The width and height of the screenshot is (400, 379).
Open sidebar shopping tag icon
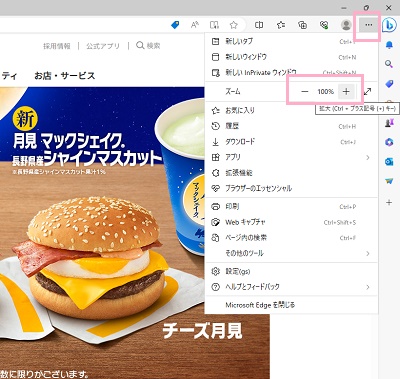point(389,84)
